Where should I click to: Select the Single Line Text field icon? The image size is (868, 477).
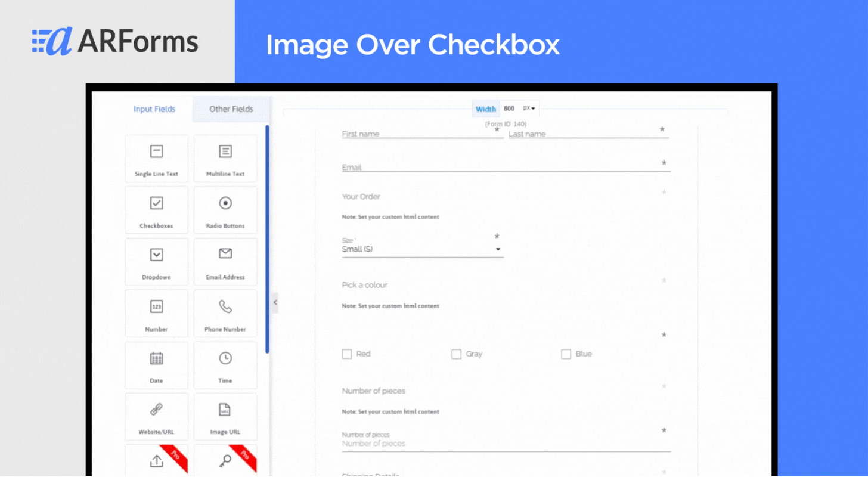pos(156,151)
